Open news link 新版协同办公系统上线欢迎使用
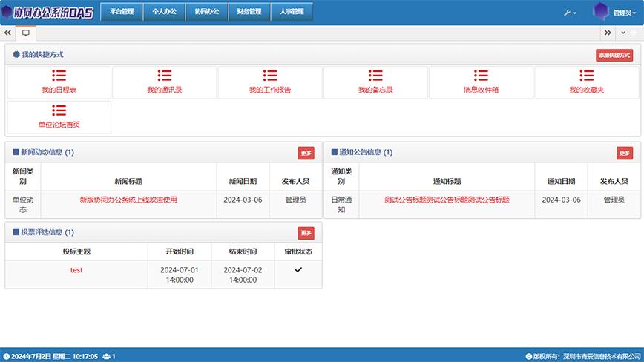Viewport: 644px width, 362px height. point(128,200)
